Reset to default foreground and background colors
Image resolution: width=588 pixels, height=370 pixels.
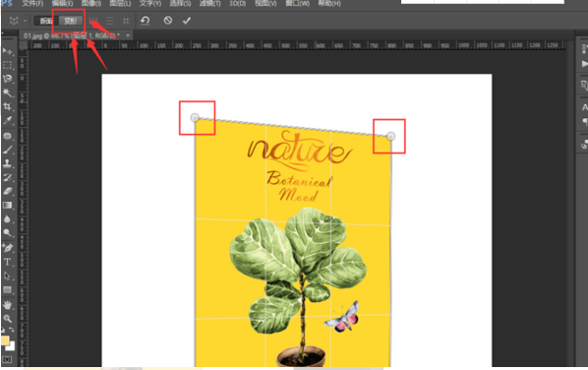3,330
